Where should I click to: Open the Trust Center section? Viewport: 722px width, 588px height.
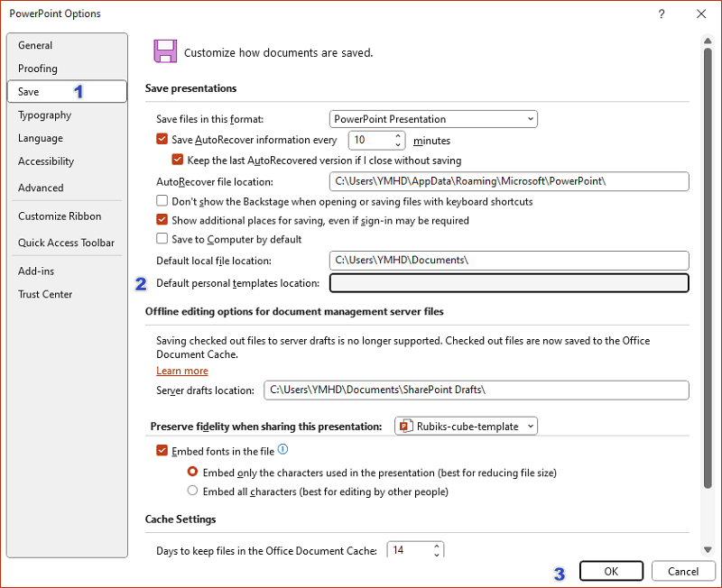45,294
